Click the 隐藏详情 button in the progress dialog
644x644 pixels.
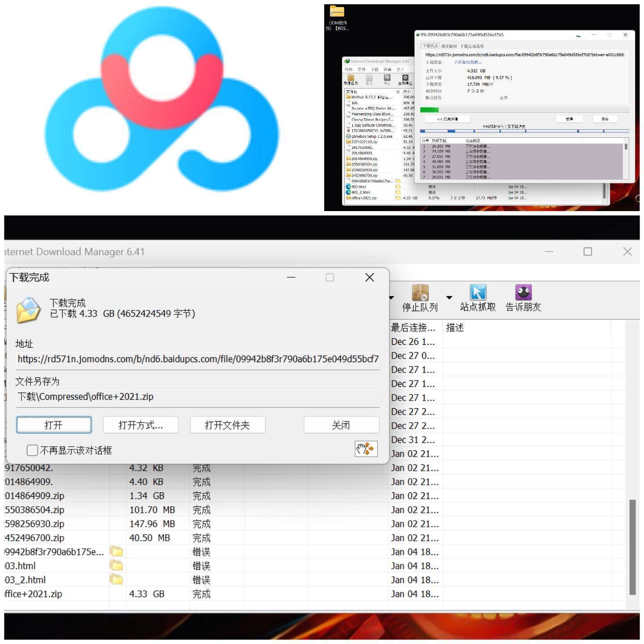tap(447, 119)
